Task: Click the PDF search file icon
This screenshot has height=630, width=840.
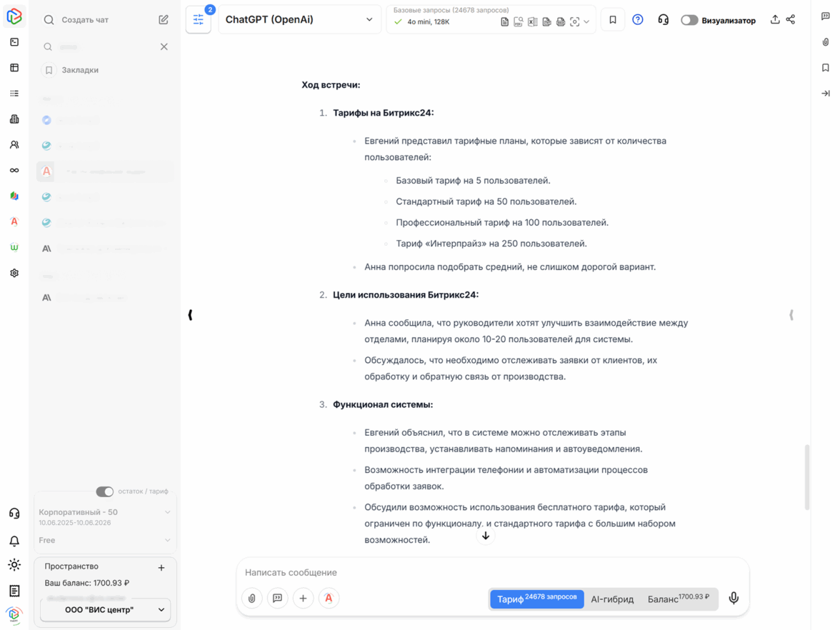Action: 519,22
